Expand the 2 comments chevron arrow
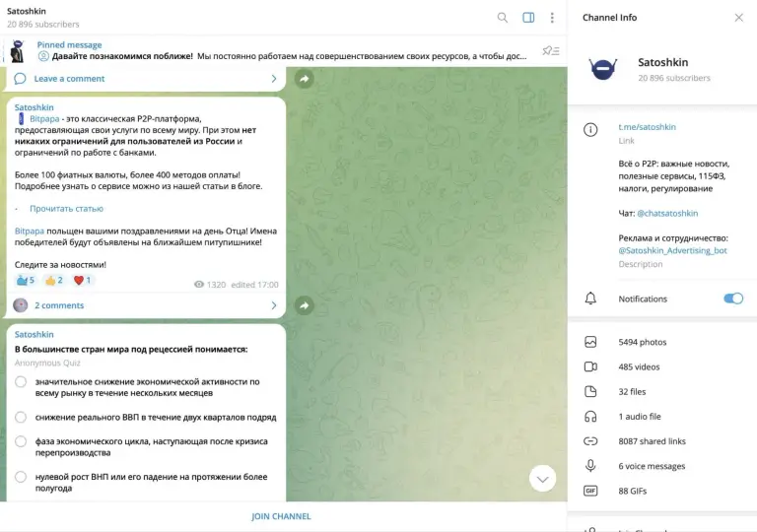 [274, 305]
